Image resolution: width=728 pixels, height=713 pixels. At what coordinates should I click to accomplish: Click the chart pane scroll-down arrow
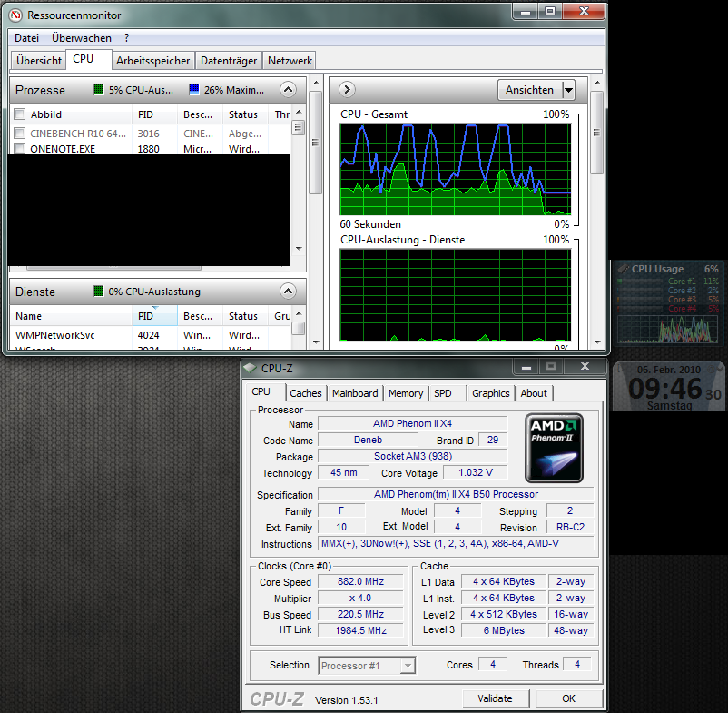(x=597, y=342)
